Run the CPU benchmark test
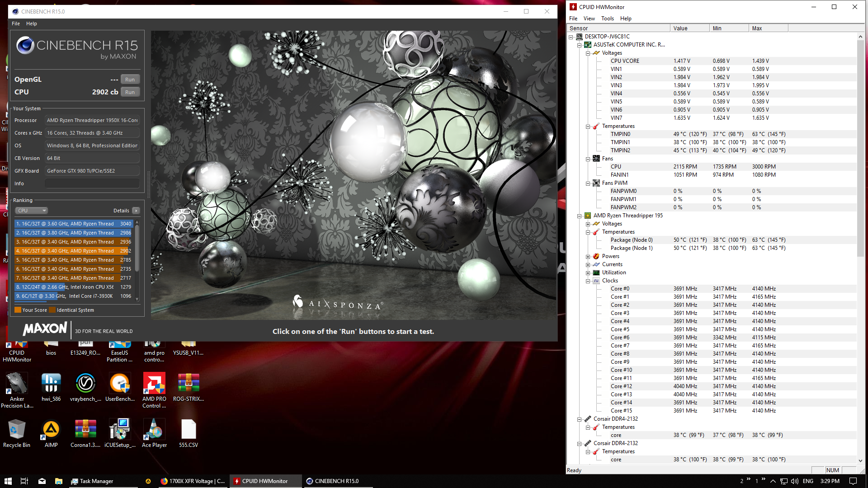This screenshot has height=488, width=868. pyautogui.click(x=130, y=92)
